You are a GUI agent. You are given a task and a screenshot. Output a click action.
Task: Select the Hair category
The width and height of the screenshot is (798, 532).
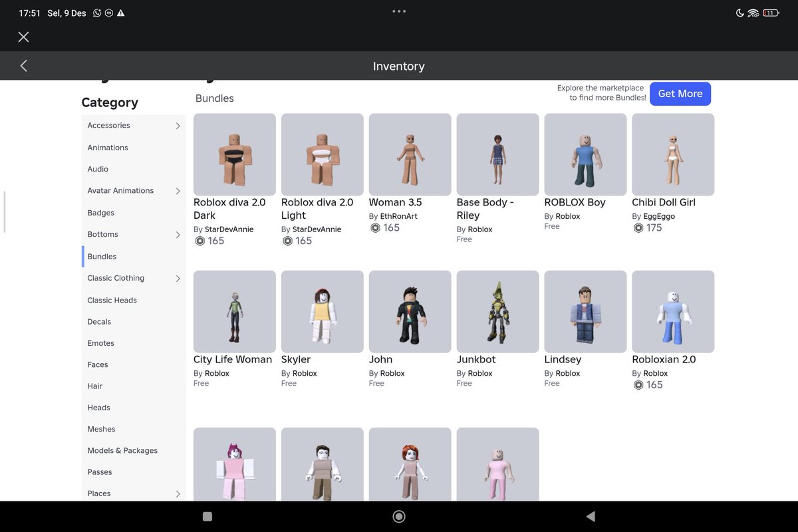click(94, 386)
